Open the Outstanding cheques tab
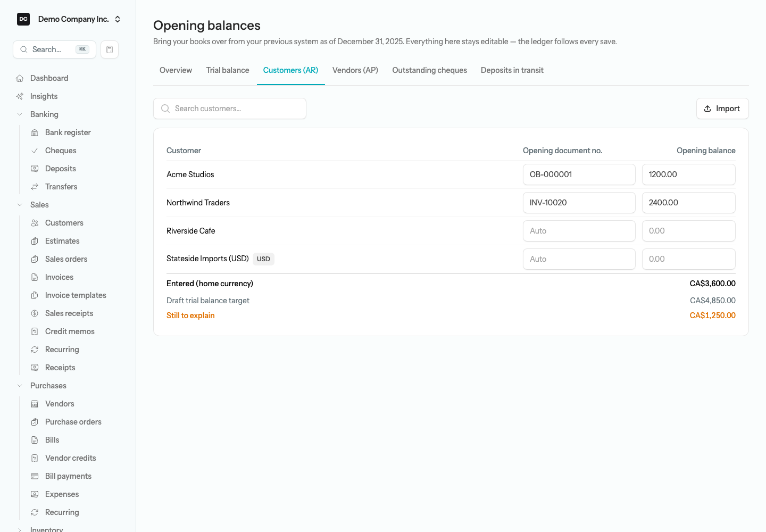This screenshot has height=532, width=766. [x=430, y=70]
